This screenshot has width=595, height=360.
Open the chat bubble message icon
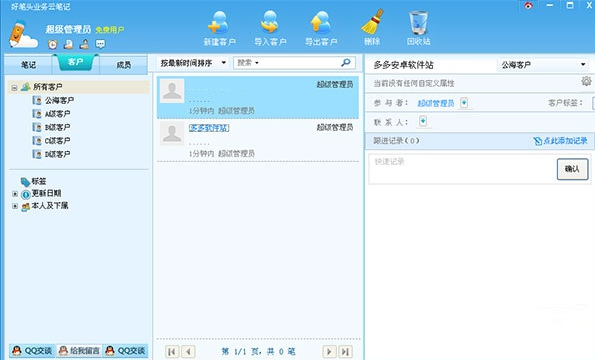pos(100,44)
